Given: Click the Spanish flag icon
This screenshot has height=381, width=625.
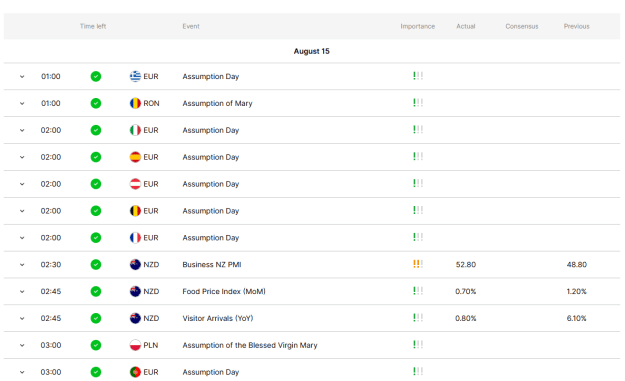Looking at the screenshot, I should pos(135,157).
